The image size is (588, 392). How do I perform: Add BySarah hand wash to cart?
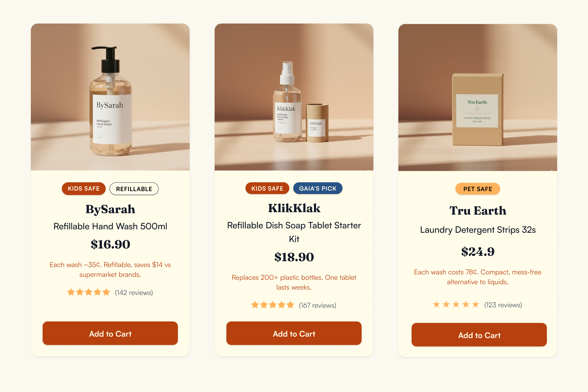click(x=110, y=333)
